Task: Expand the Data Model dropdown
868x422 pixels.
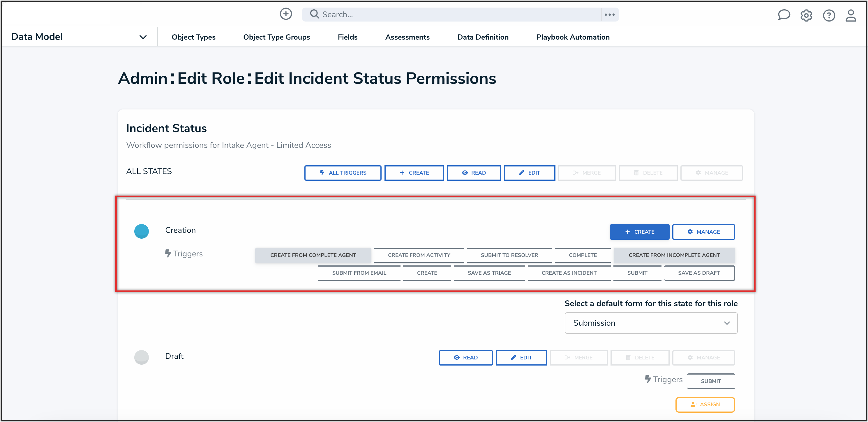Action: 143,37
